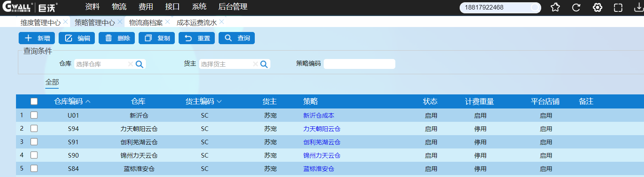Click the 删除 button
This screenshot has height=177, width=644.
point(117,38)
